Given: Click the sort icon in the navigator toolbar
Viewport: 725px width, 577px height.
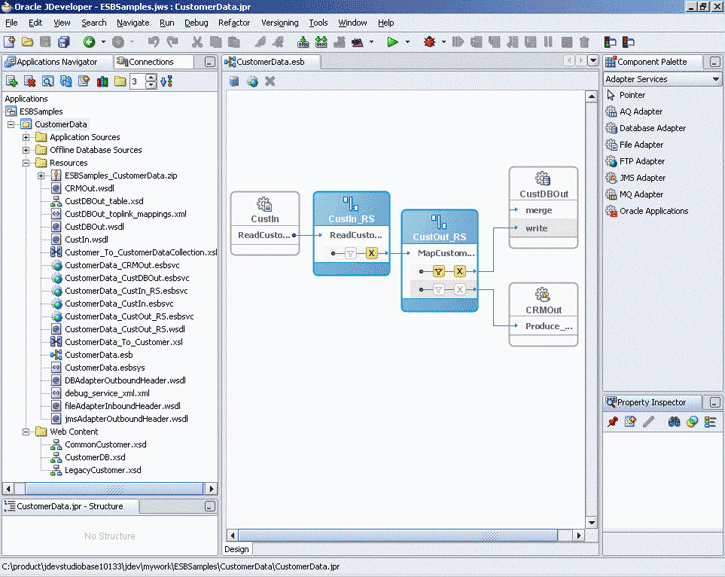Looking at the screenshot, I should coord(166,82).
